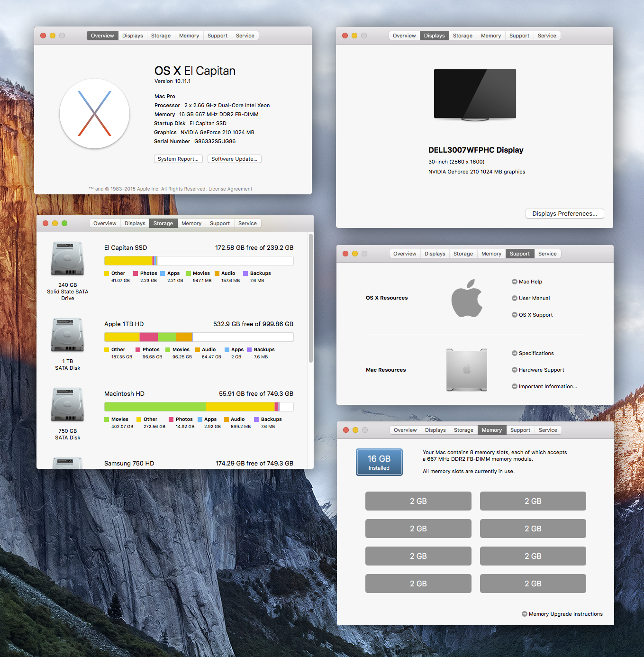Viewport: 644px width, 657px height.
Task: Click the arrow icon beside Hardware Support
Action: coord(515,370)
